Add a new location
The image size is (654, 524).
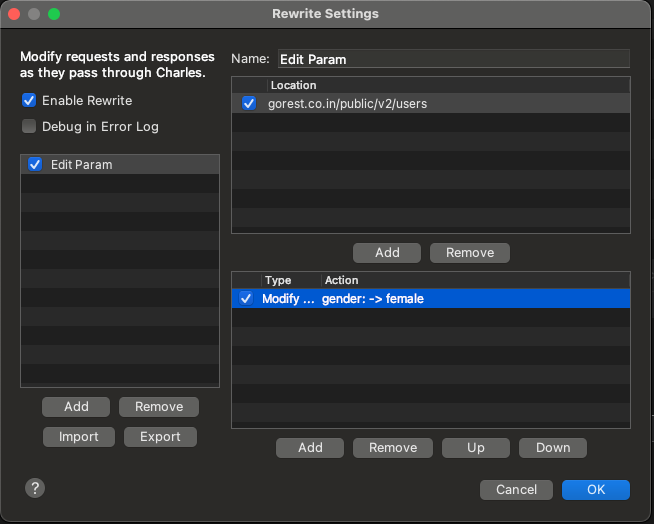(x=387, y=253)
